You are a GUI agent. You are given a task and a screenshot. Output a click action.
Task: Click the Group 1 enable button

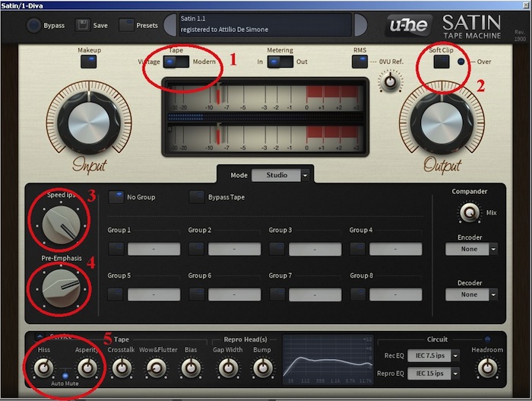pyautogui.click(x=116, y=249)
